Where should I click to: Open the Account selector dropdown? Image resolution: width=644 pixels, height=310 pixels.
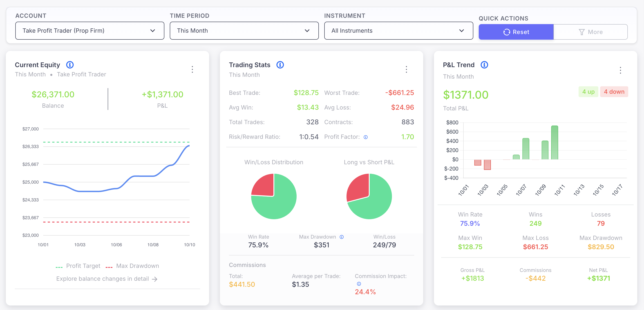(90, 31)
